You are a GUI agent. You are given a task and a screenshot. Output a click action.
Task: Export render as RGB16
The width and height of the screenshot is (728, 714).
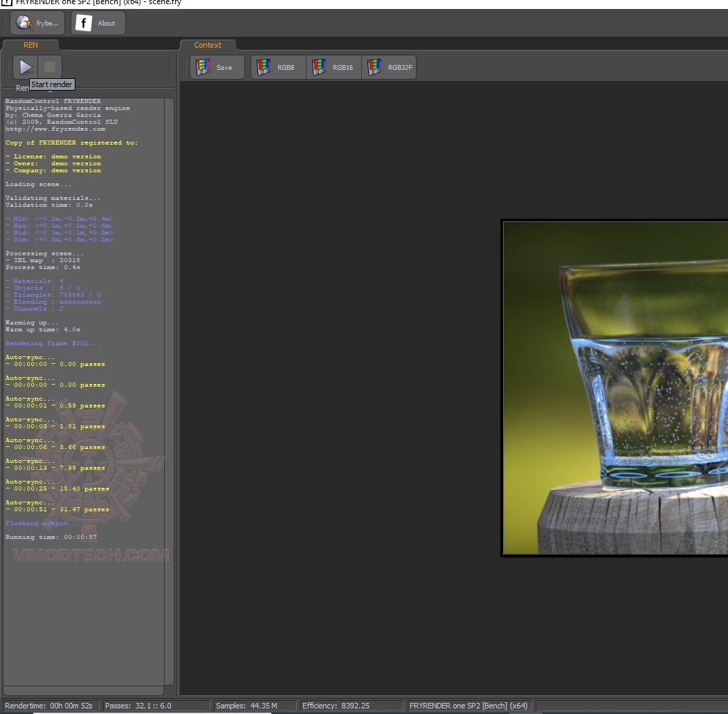334,67
